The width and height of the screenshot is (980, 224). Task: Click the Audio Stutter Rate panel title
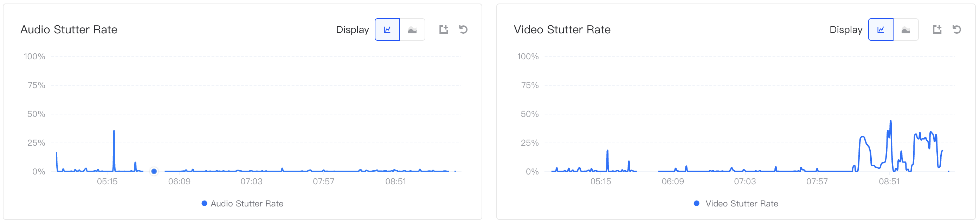coord(69,29)
